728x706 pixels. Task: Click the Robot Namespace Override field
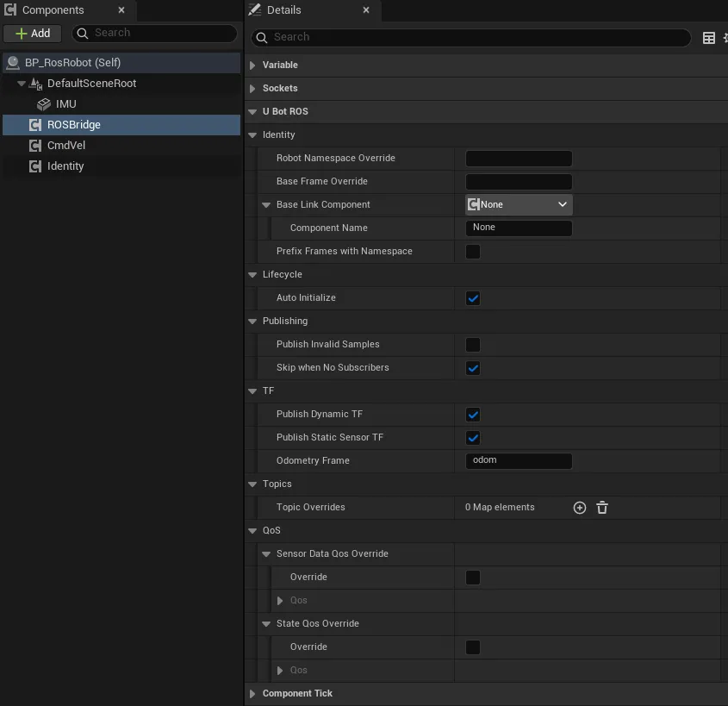coord(519,159)
